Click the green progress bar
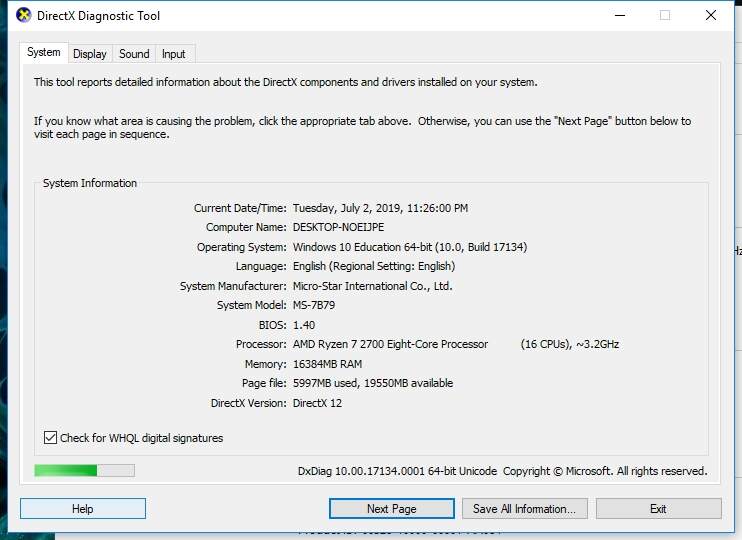 click(84, 470)
